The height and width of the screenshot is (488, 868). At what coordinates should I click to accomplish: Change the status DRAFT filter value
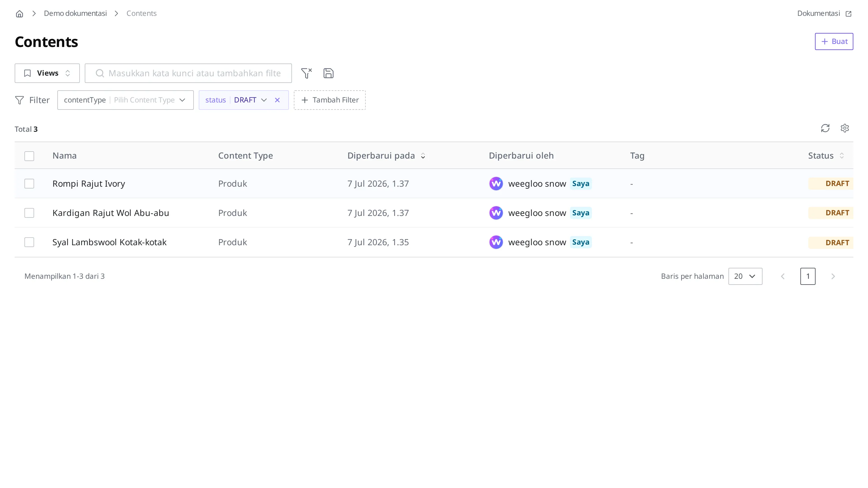(x=250, y=100)
